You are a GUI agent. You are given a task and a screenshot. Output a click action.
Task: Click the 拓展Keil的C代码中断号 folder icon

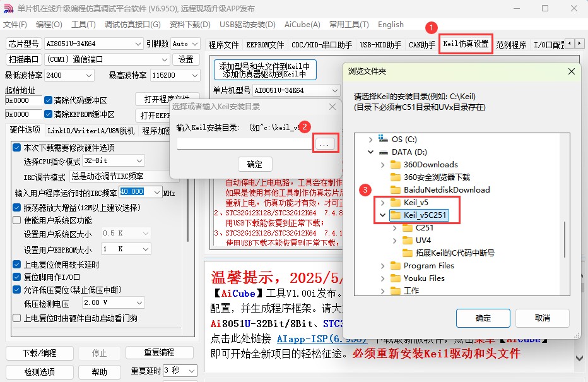pyautogui.click(x=408, y=253)
